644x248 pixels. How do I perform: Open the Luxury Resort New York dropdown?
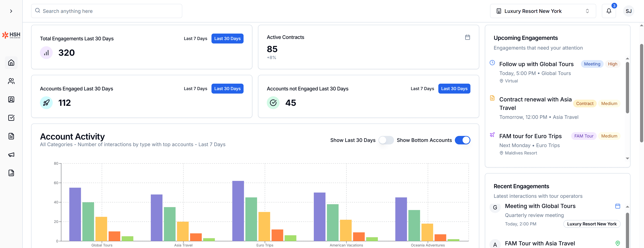pos(543,11)
